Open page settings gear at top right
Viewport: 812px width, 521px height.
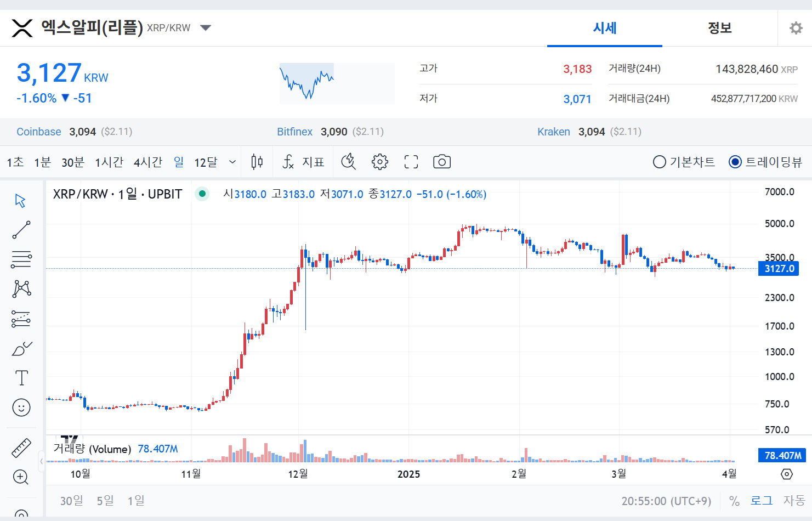point(796,28)
